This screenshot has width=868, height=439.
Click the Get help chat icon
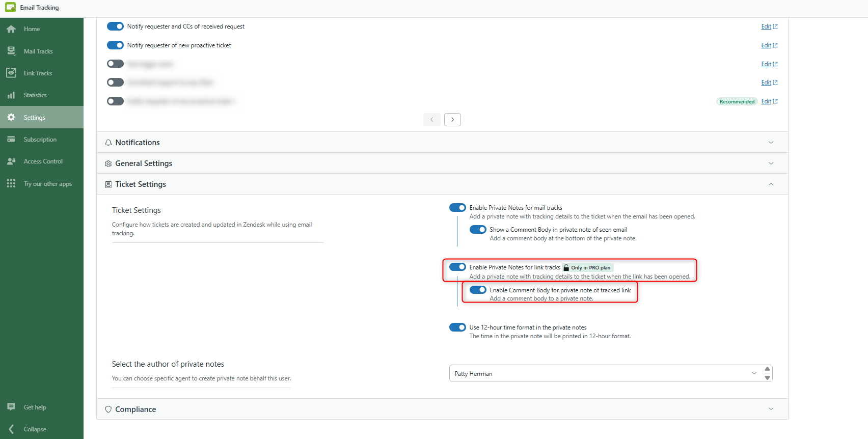[11, 407]
